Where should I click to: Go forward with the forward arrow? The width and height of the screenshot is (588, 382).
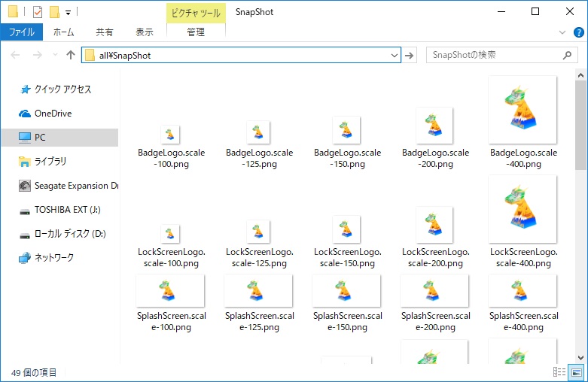(x=38, y=56)
